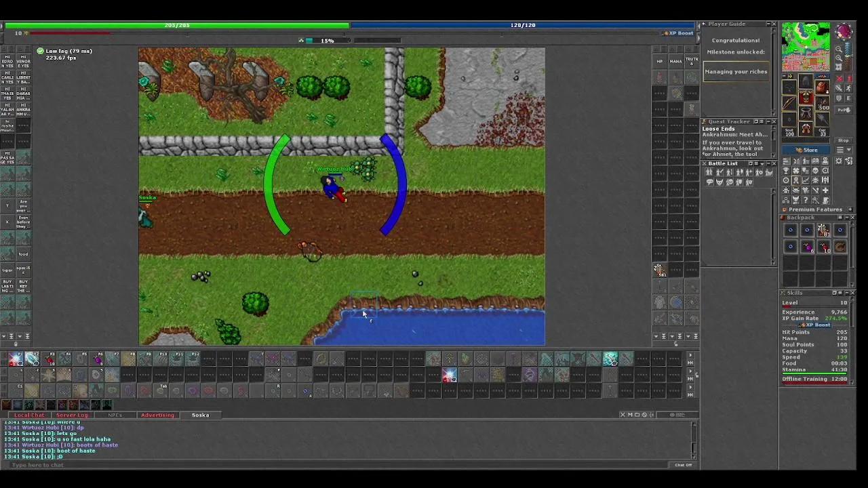This screenshot has width=868, height=488.
Task: Toggle NPC speech-bubble filter in Battle List
Action: tap(710, 182)
